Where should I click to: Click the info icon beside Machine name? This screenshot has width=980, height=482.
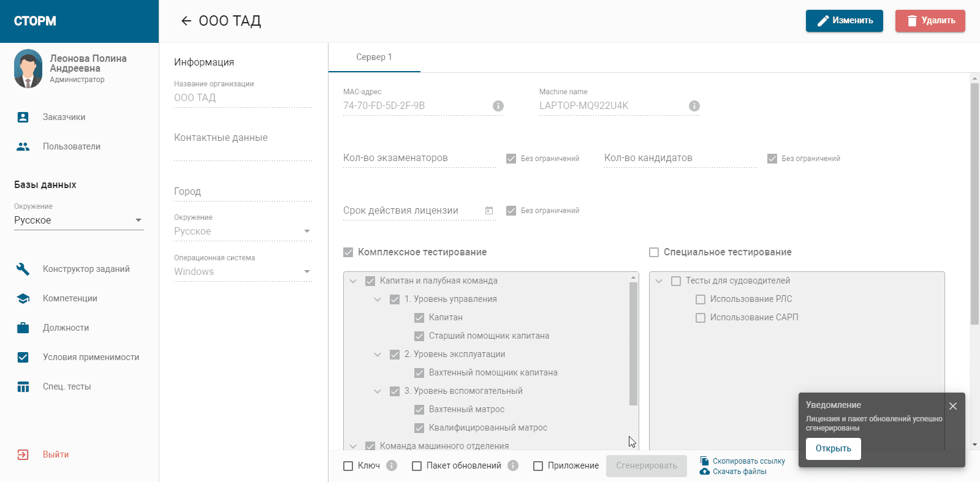coord(694,106)
